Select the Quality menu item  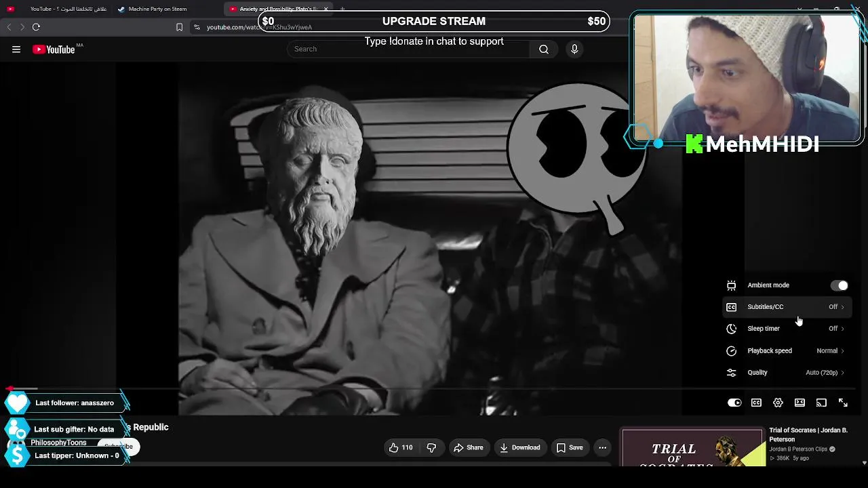[x=787, y=373]
